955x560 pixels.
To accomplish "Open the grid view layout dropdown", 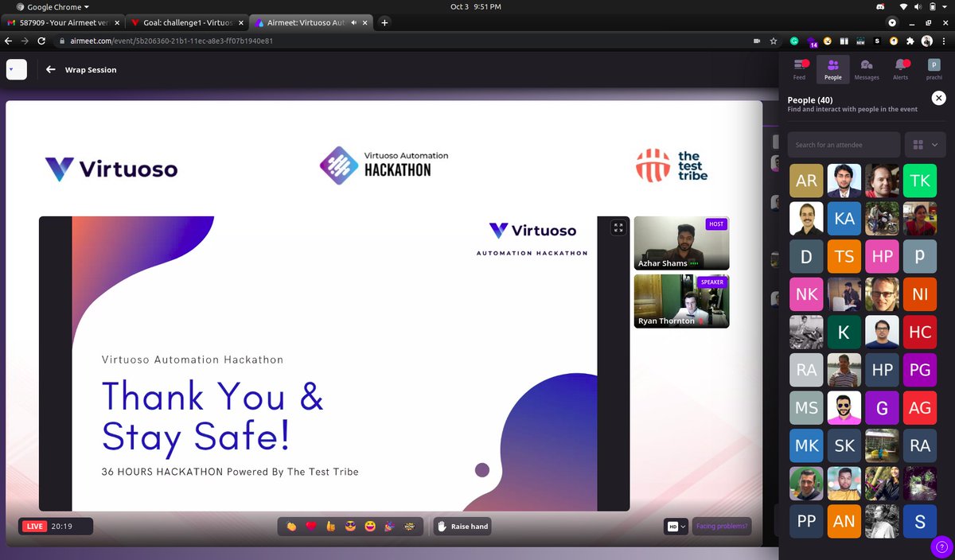I will click(x=926, y=145).
